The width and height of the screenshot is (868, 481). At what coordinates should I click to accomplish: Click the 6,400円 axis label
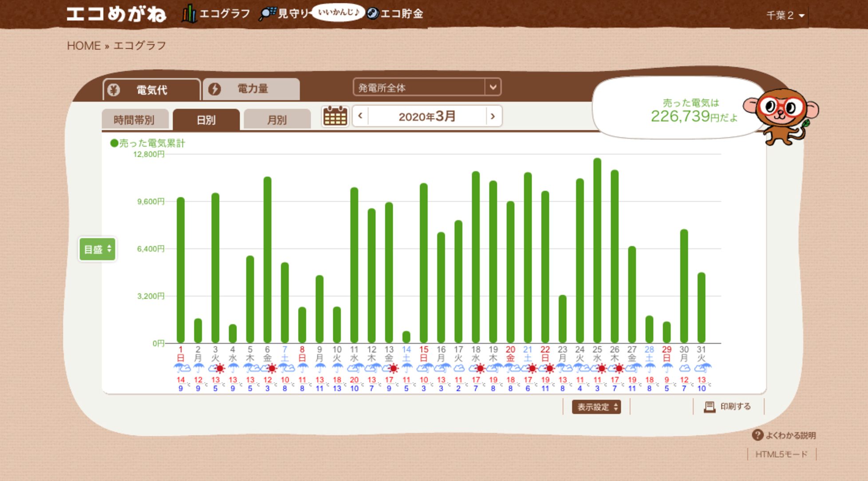(151, 249)
